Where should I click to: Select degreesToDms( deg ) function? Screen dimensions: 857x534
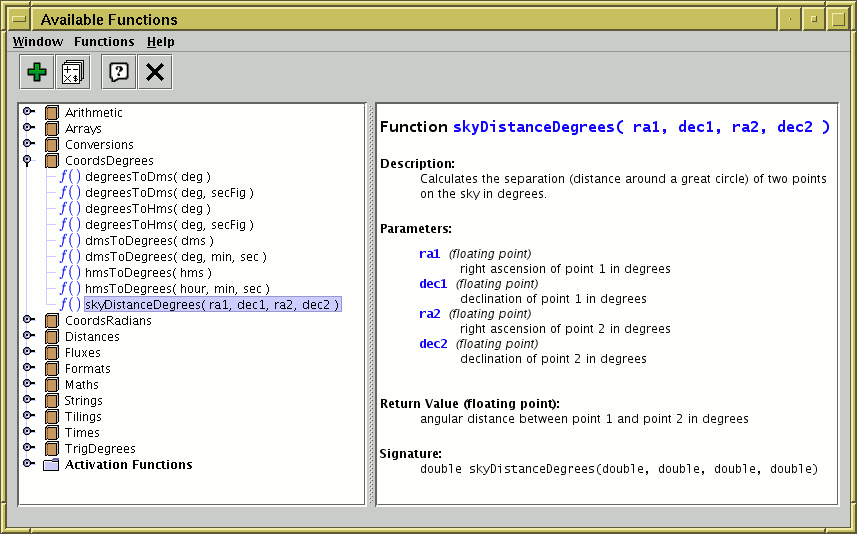[147, 177]
